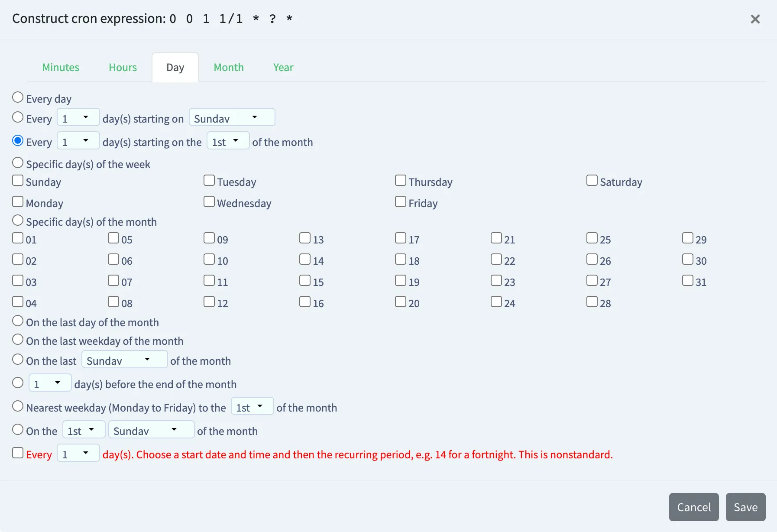Click the Save button
This screenshot has width=777, height=532.
coord(745,507)
